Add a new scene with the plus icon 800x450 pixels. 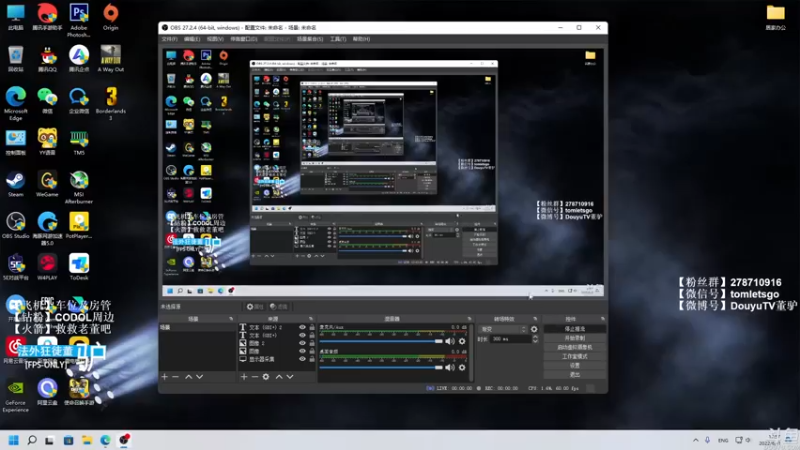pyautogui.click(x=164, y=377)
